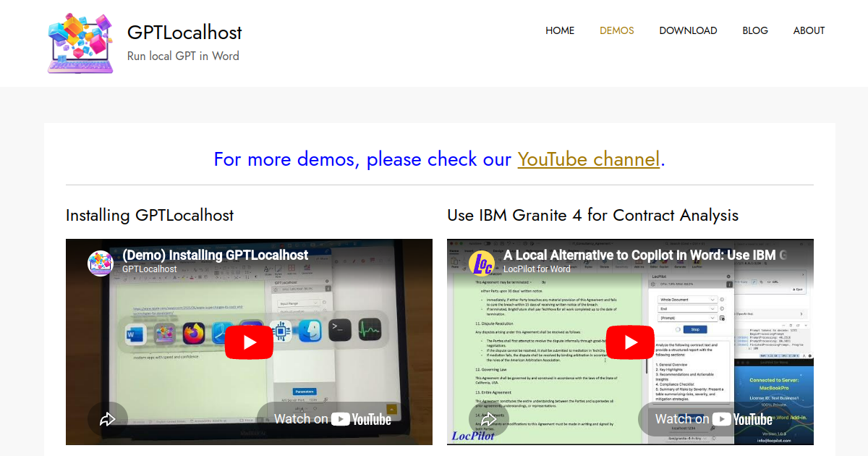Share the IBM Granite video
This screenshot has height=456, width=868.
[489, 419]
